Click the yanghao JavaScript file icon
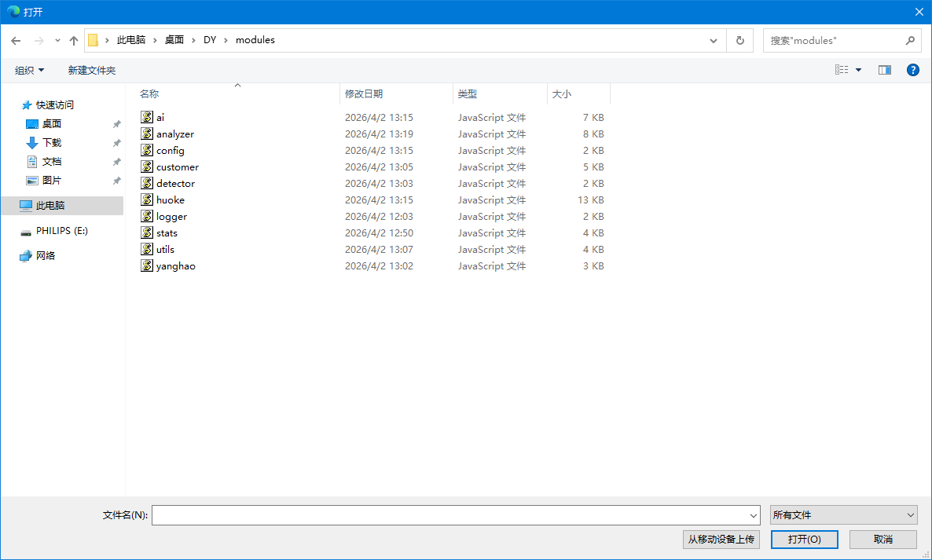 point(147,265)
